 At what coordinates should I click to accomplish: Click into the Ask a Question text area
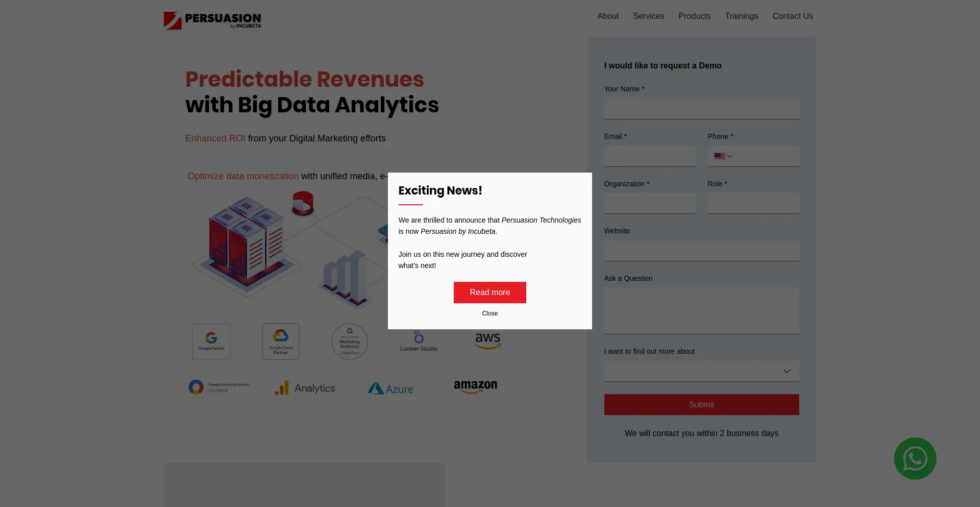[x=701, y=311]
